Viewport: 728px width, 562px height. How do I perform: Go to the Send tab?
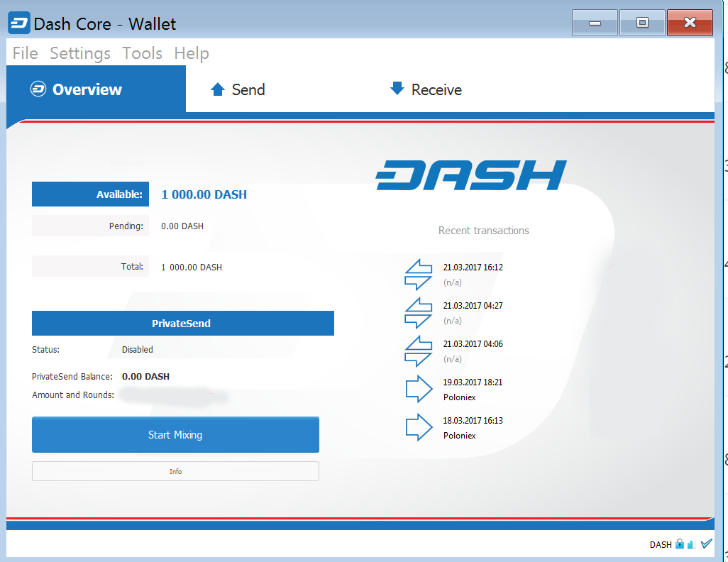click(x=238, y=89)
